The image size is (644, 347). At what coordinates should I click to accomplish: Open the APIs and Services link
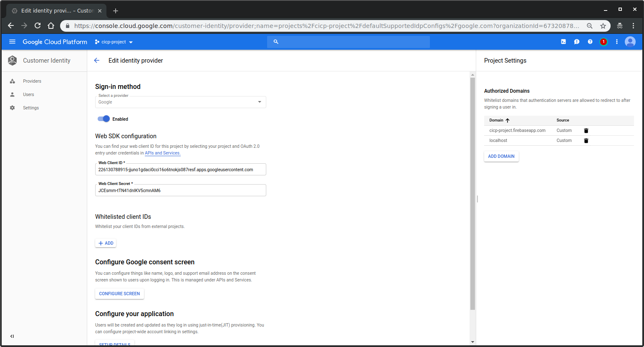(x=163, y=153)
